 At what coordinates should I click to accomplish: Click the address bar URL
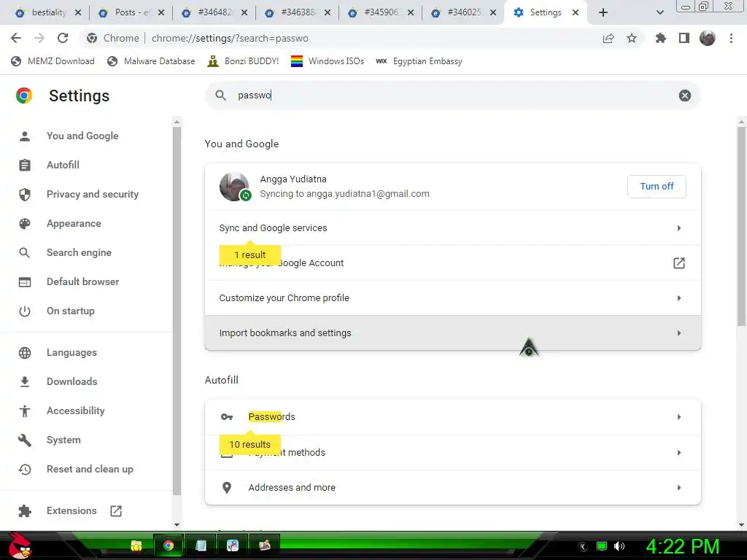230,38
